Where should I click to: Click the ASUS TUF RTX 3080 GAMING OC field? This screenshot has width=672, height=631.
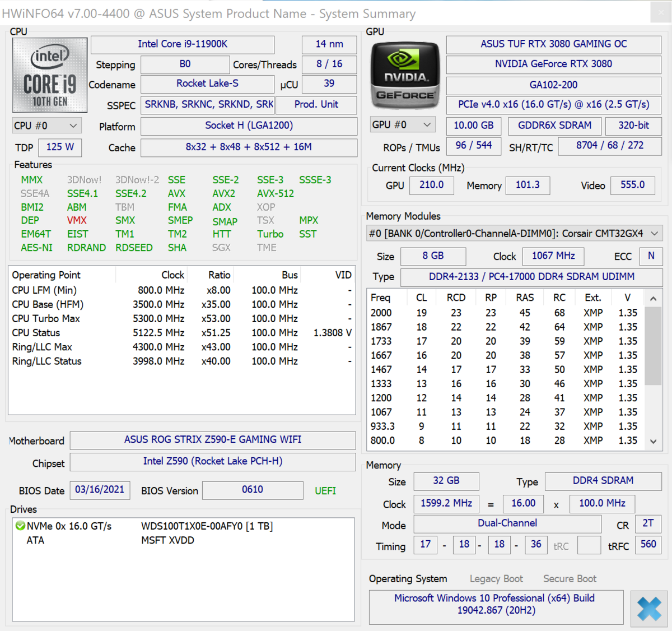tap(554, 44)
